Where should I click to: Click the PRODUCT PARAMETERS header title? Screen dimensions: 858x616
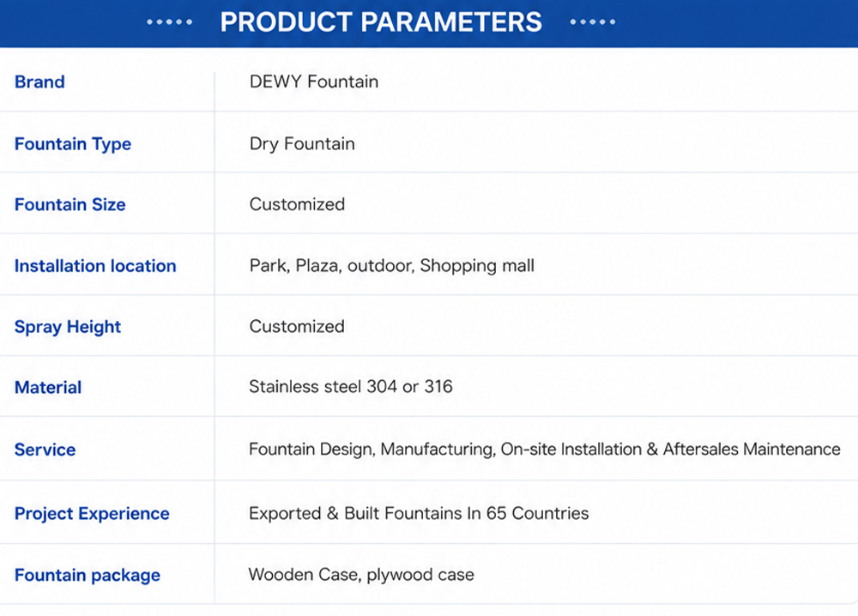[381, 22]
